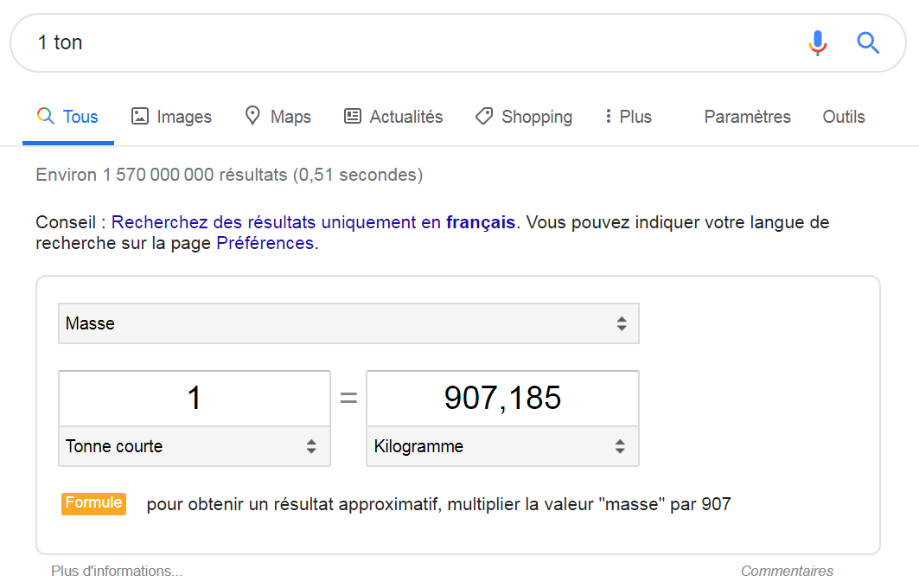
Task: Click the orange Formule label
Action: click(x=93, y=503)
